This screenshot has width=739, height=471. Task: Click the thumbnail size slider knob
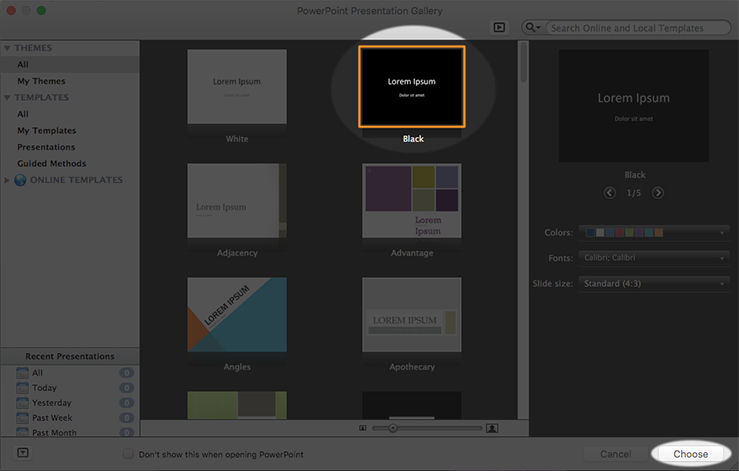pyautogui.click(x=393, y=428)
